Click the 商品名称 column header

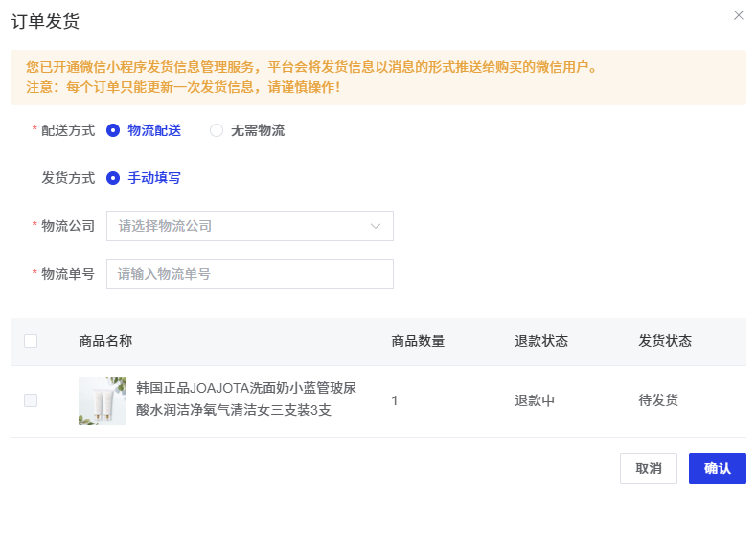105,341
